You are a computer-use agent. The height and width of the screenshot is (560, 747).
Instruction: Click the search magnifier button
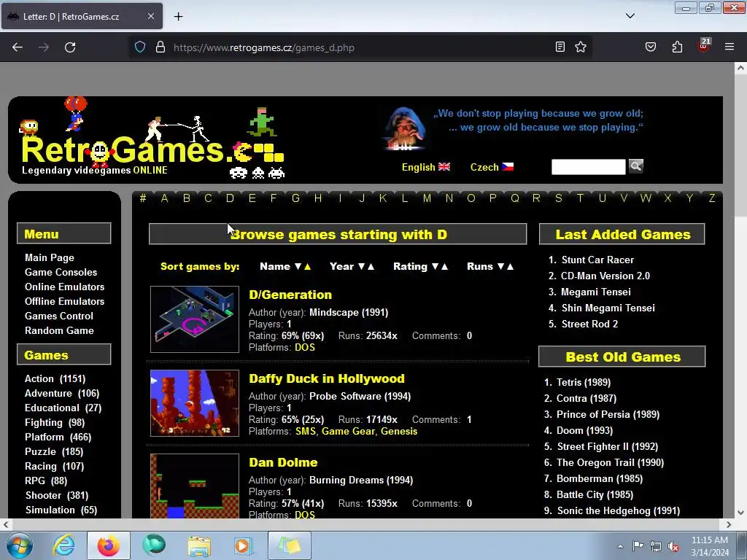tap(636, 166)
